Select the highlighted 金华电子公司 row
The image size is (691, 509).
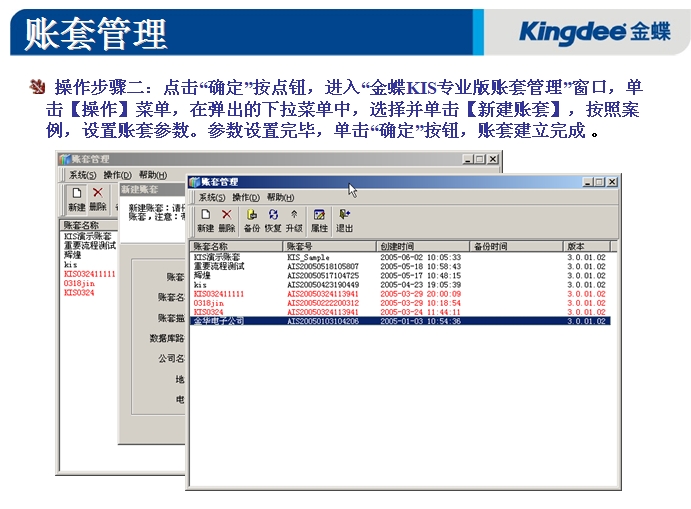400,321
